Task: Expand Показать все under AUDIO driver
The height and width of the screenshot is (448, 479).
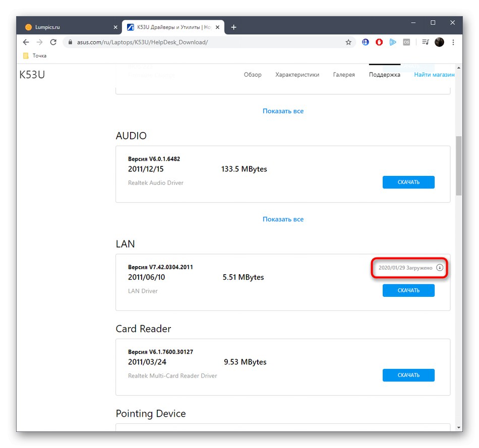Action: (283, 219)
